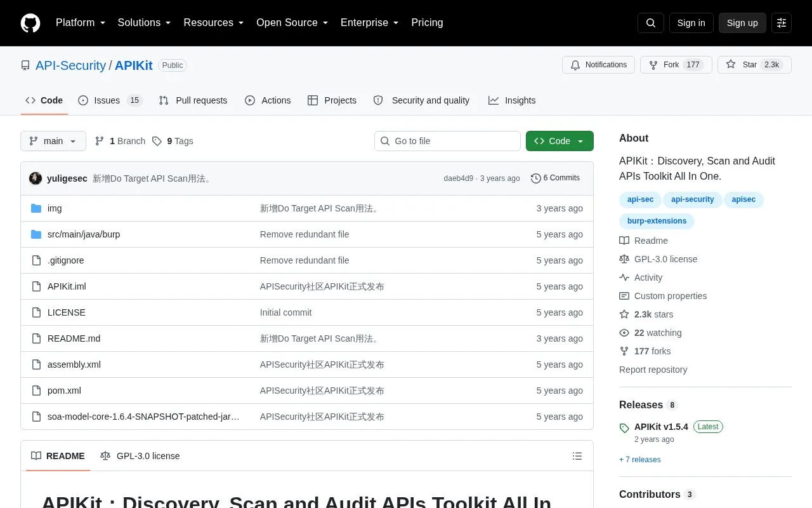Open the 177 forks link

pos(645,351)
